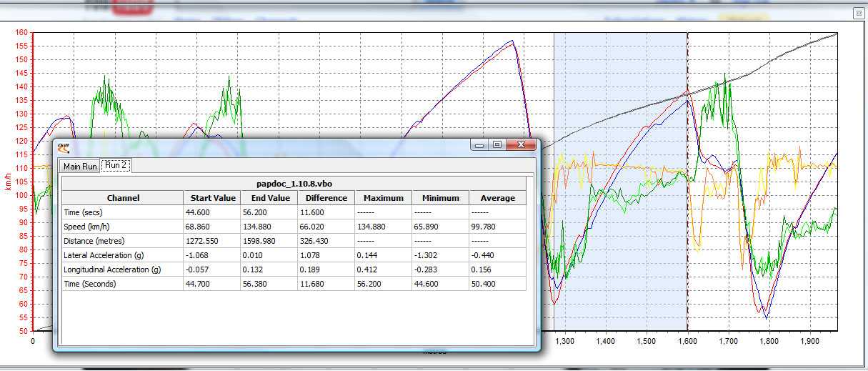868x371 pixels.
Task: Click the 1,800 label on the distance axis
Action: pos(768,342)
